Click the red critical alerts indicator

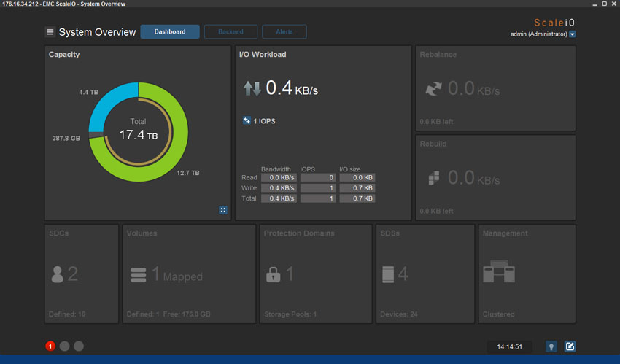(x=50, y=346)
